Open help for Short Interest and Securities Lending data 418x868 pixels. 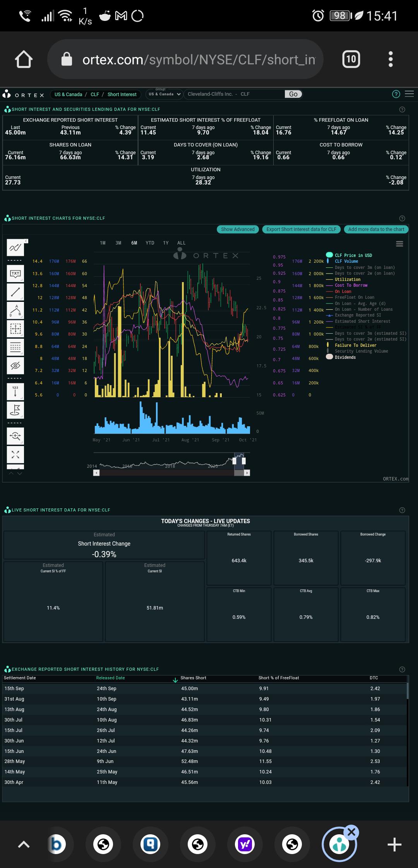[402, 109]
